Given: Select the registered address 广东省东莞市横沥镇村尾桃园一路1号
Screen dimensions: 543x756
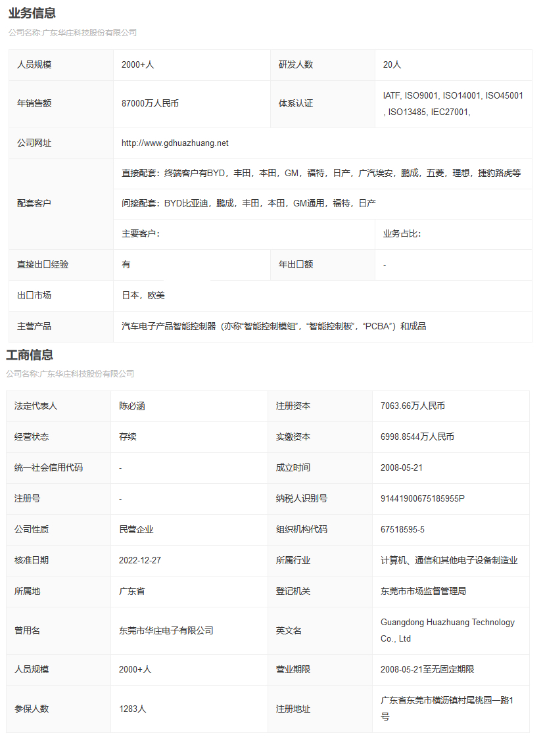Looking at the screenshot, I should pos(447,709).
